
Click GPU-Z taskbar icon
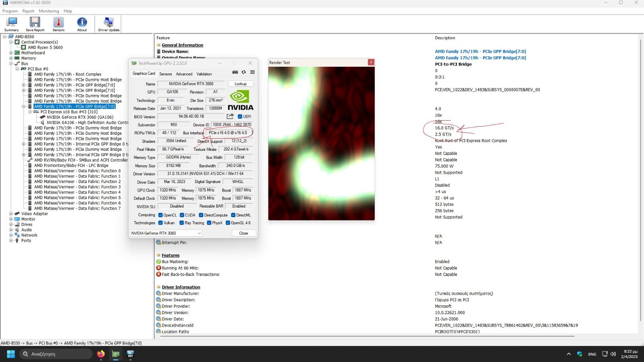click(116, 354)
